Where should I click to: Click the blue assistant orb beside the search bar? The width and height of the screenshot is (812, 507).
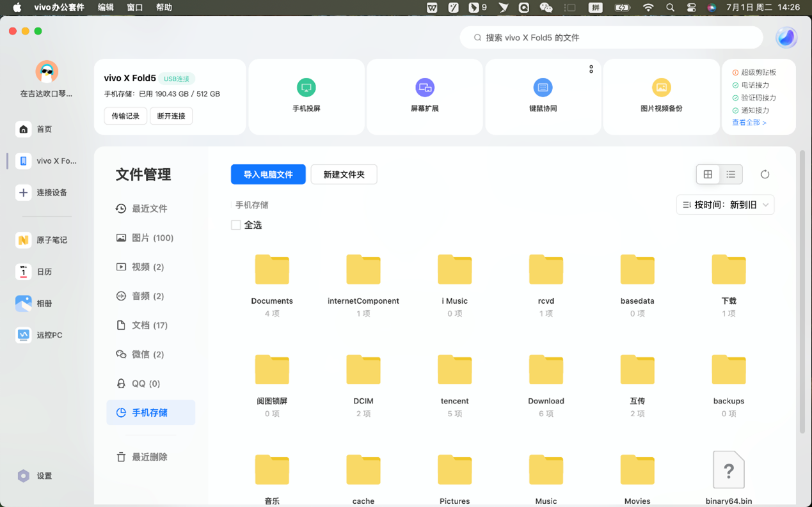coord(786,38)
